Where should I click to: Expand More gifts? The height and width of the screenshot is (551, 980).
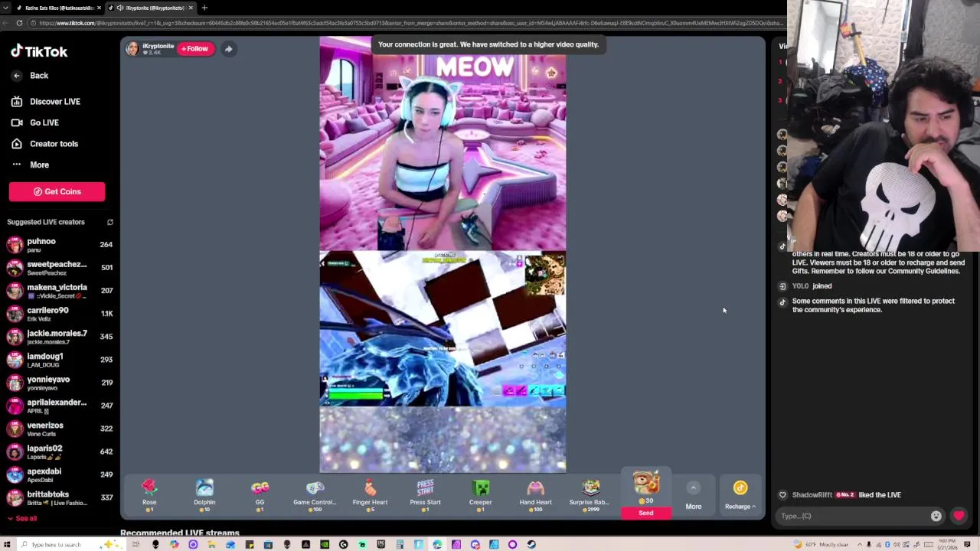coord(693,496)
